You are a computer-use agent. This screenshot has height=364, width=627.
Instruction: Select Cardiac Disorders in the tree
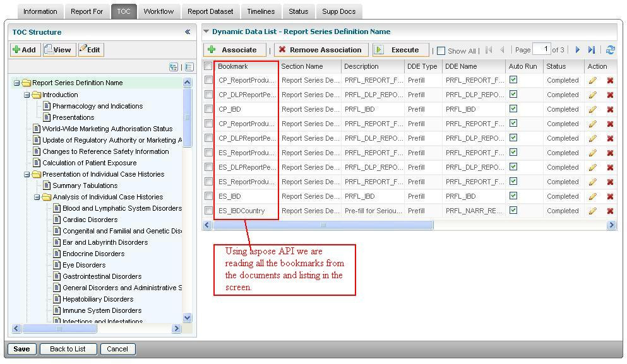(90, 220)
